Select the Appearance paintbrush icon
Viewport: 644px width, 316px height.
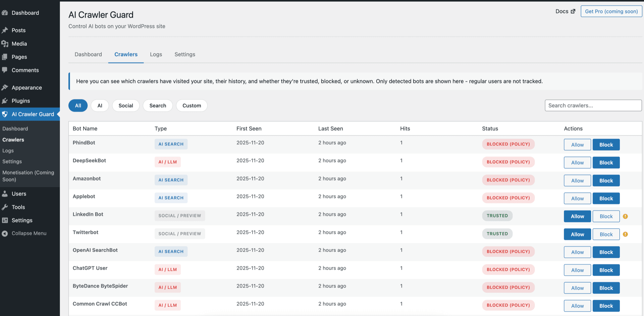5,87
